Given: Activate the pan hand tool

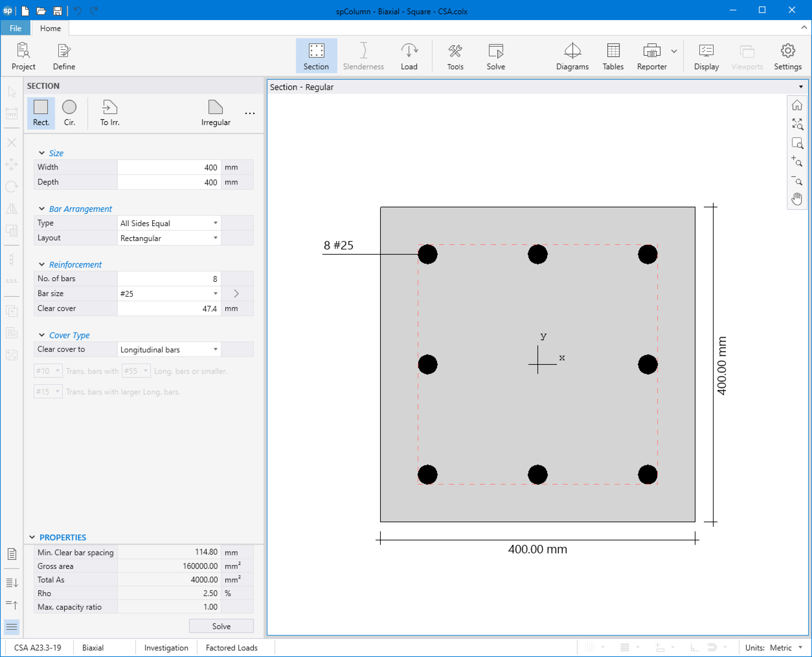Looking at the screenshot, I should click(x=797, y=199).
